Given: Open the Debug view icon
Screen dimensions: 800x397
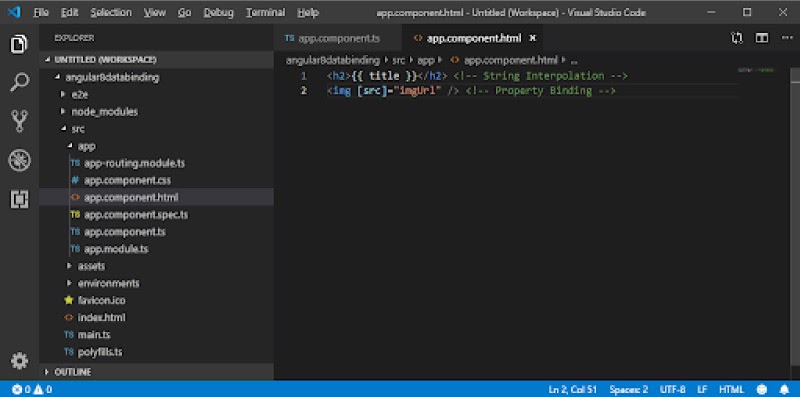Looking at the screenshot, I should [19, 160].
